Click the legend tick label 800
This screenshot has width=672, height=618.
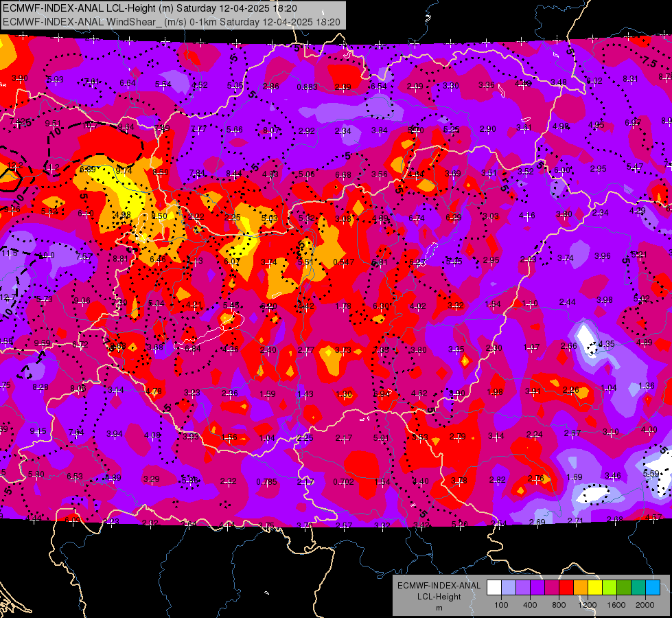coord(559,605)
